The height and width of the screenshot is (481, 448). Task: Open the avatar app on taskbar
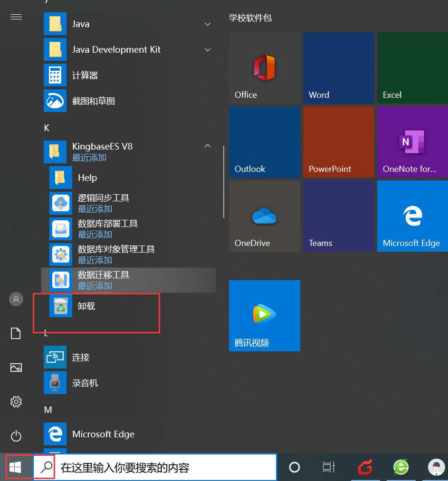pyautogui.click(x=437, y=468)
